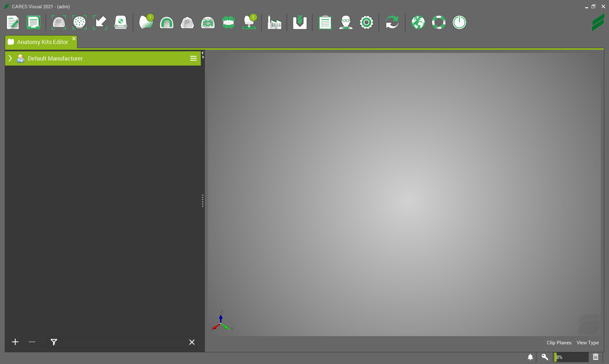609x364 pixels.
Task: Click the globe web icon
Action: (418, 22)
